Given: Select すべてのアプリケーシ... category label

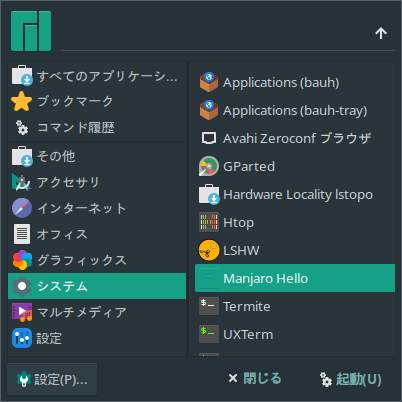Looking at the screenshot, I should click(x=107, y=76).
